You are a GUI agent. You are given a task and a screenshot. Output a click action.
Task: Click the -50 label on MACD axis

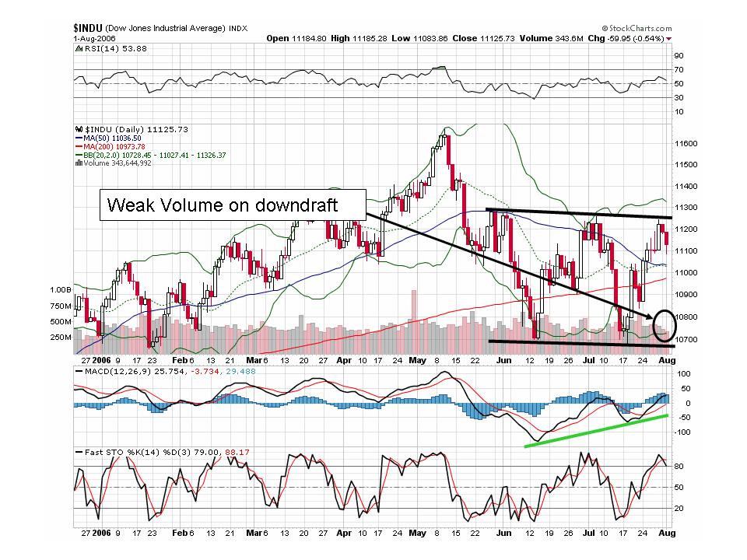[x=684, y=418]
